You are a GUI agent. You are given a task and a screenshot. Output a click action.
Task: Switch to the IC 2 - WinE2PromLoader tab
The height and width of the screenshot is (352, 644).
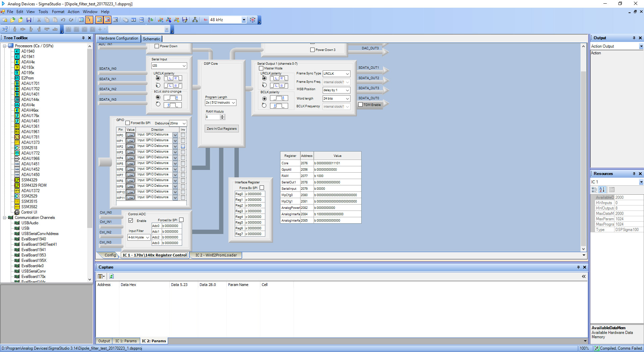216,255
